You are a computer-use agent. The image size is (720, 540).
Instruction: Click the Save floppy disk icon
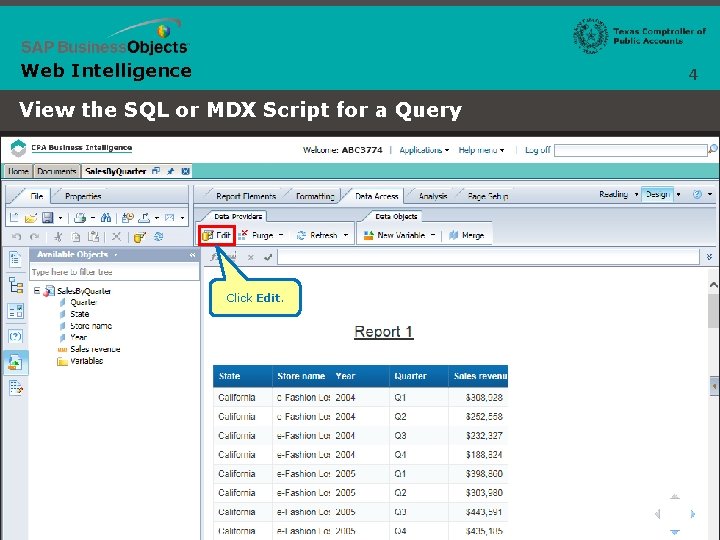[48, 218]
